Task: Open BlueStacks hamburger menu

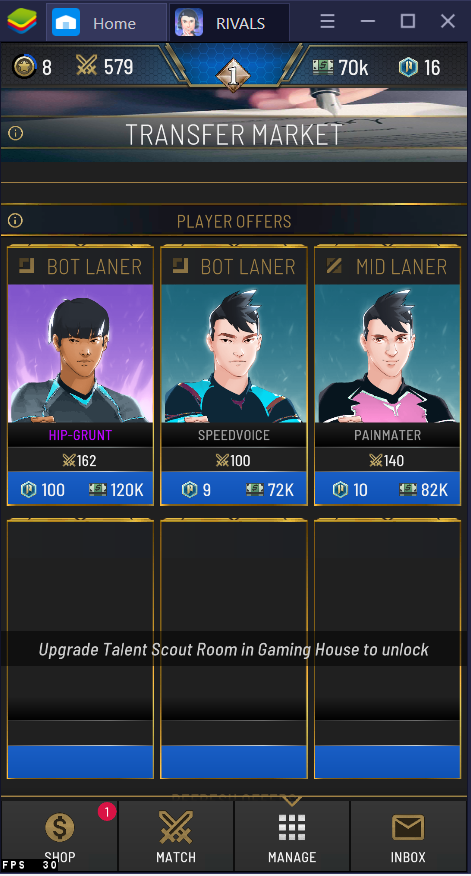Action: 327,22
